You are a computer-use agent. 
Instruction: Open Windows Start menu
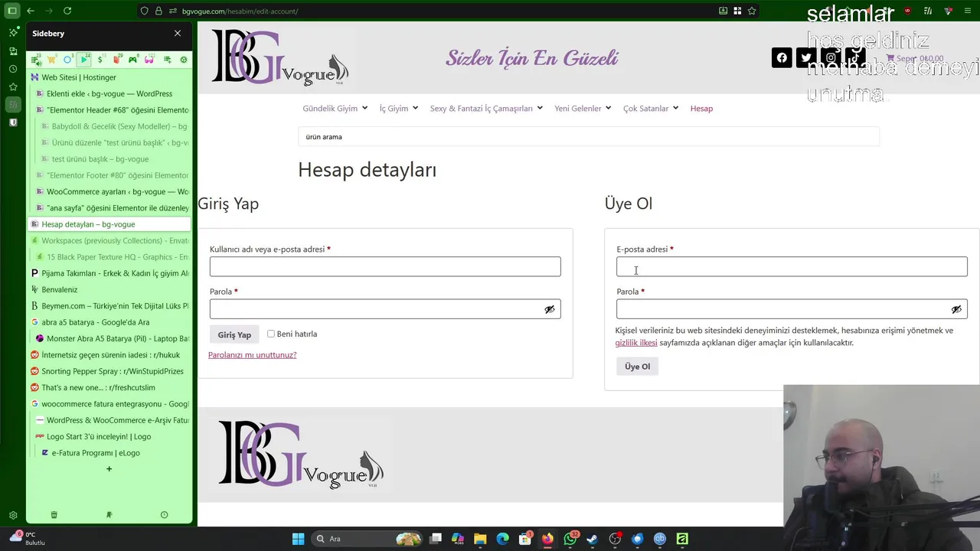point(298,539)
